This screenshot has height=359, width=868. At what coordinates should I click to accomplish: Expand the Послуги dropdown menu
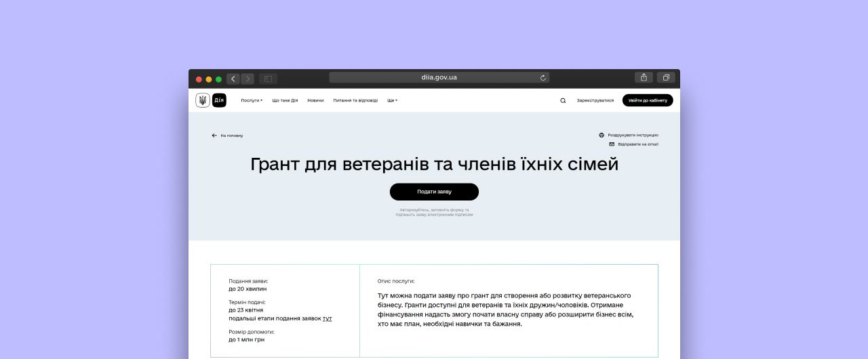[x=252, y=100]
